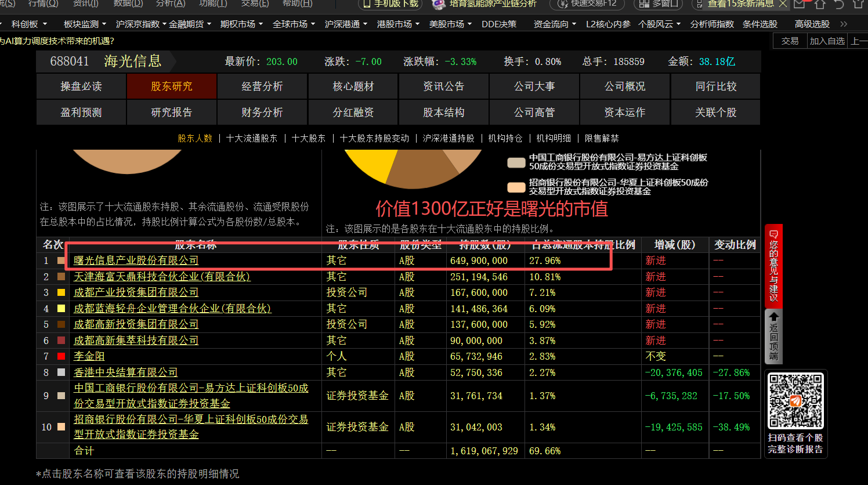Open the 机构持仓 sub-tab
Image resolution: width=868 pixels, height=485 pixels.
505,139
